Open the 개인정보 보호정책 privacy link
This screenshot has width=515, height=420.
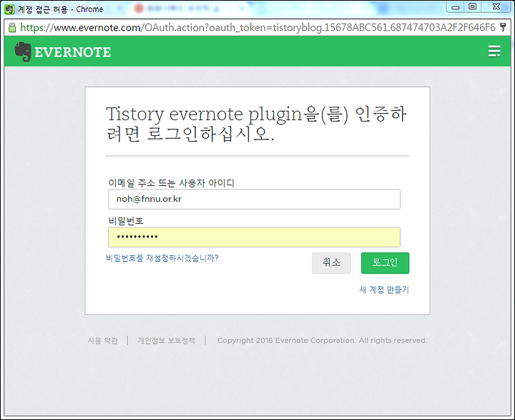[167, 341]
